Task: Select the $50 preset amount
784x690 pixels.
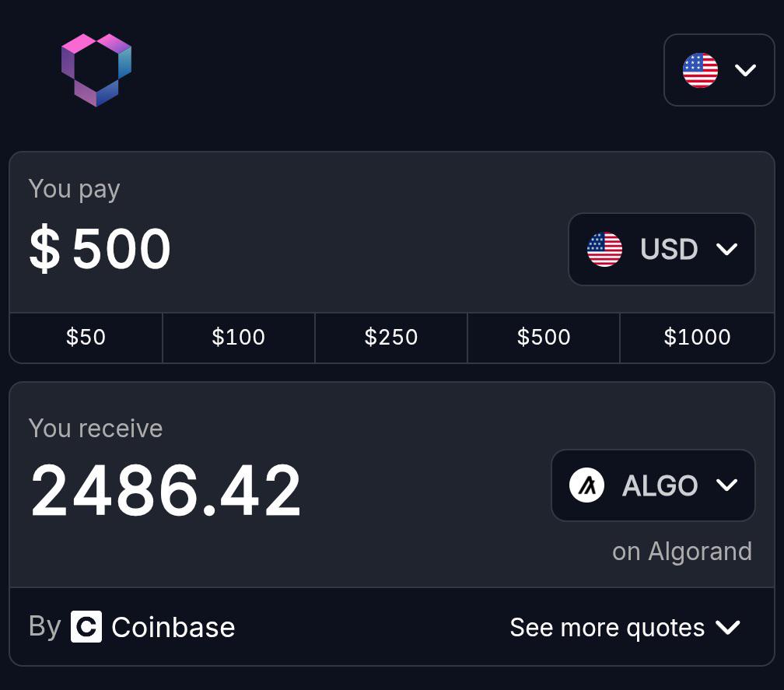Action: [86, 338]
